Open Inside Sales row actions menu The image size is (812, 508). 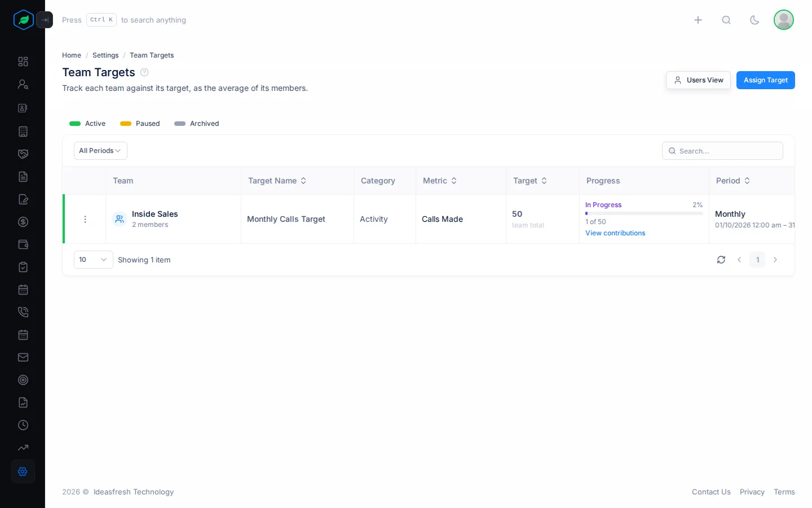[x=85, y=219]
